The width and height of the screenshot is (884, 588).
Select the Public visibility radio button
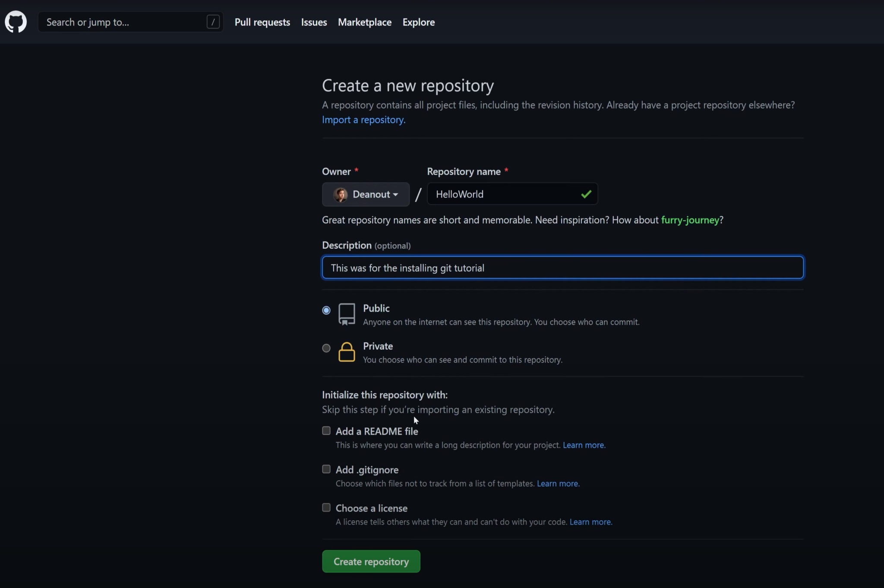coord(326,310)
